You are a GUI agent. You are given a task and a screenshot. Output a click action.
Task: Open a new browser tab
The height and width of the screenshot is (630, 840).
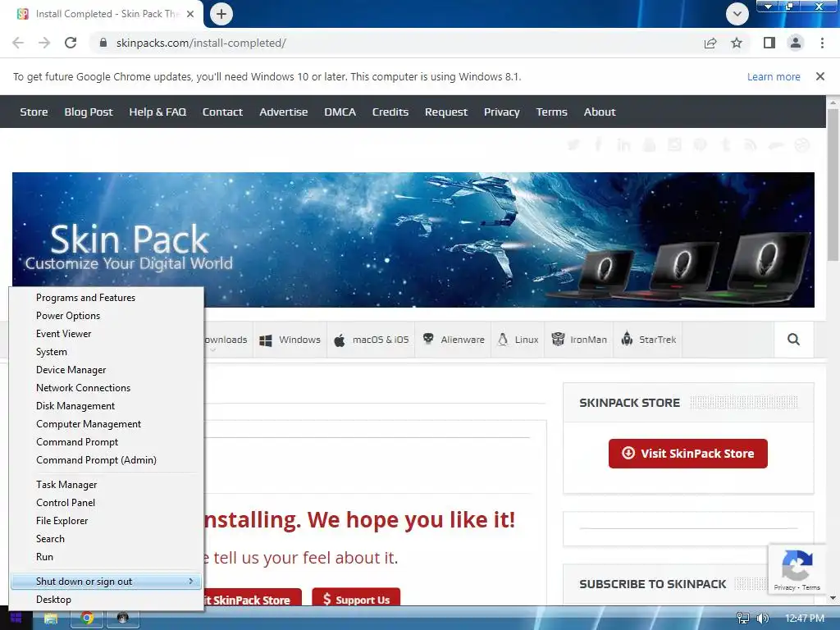click(221, 14)
